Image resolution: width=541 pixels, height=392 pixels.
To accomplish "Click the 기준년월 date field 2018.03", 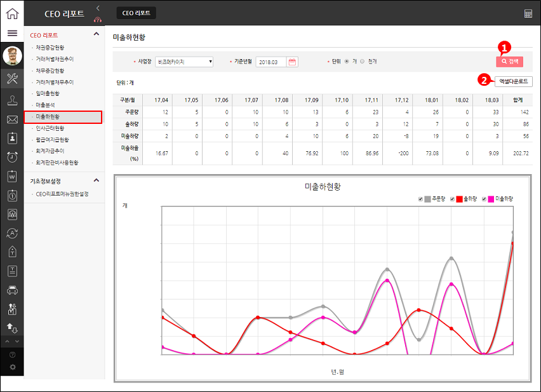I will (x=271, y=62).
